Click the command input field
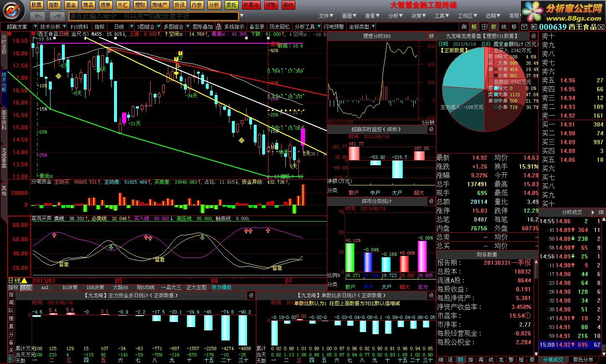 tap(154, 16)
